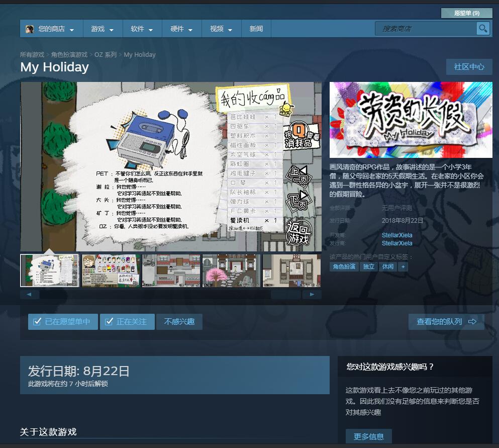Image resolution: width=499 pixels, height=448 pixels.
Task: Open My Holiday breadcrumb link
Action: pyautogui.click(x=140, y=55)
